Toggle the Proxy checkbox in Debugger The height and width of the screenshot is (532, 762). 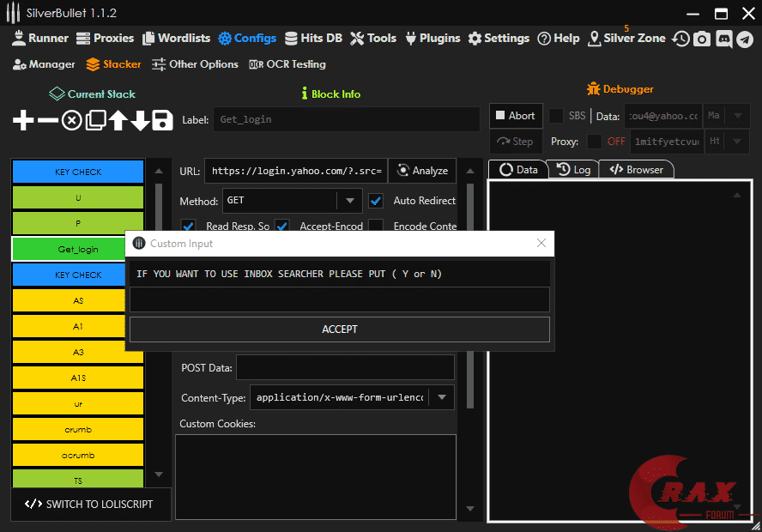pos(594,142)
